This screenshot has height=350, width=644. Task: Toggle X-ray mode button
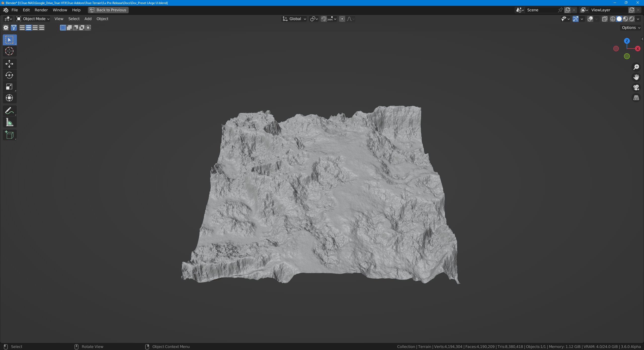tap(605, 19)
